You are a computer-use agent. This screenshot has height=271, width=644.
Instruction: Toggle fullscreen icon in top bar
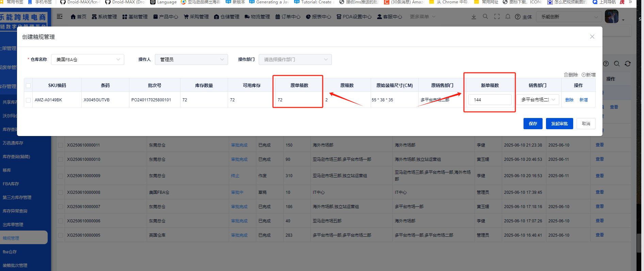click(497, 16)
